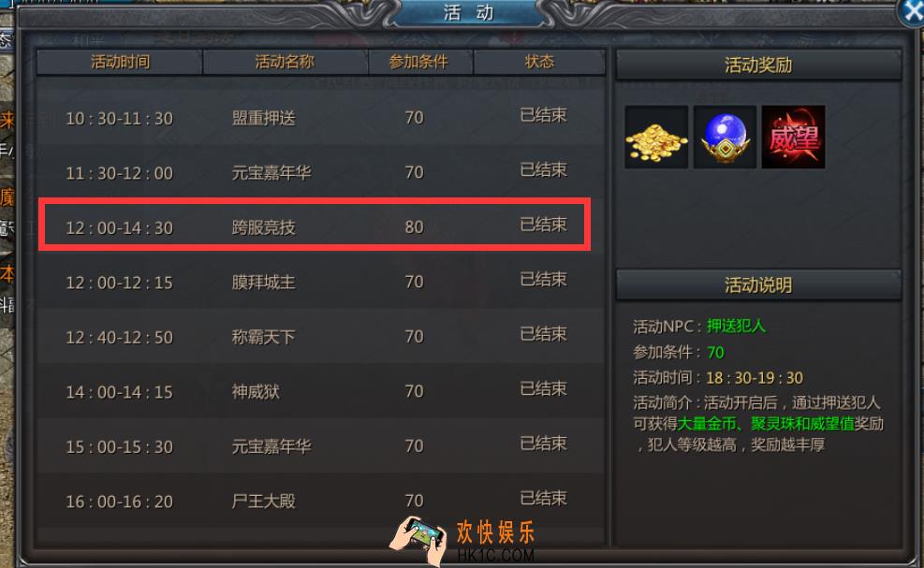Click the 参加条件 column header

(x=420, y=62)
